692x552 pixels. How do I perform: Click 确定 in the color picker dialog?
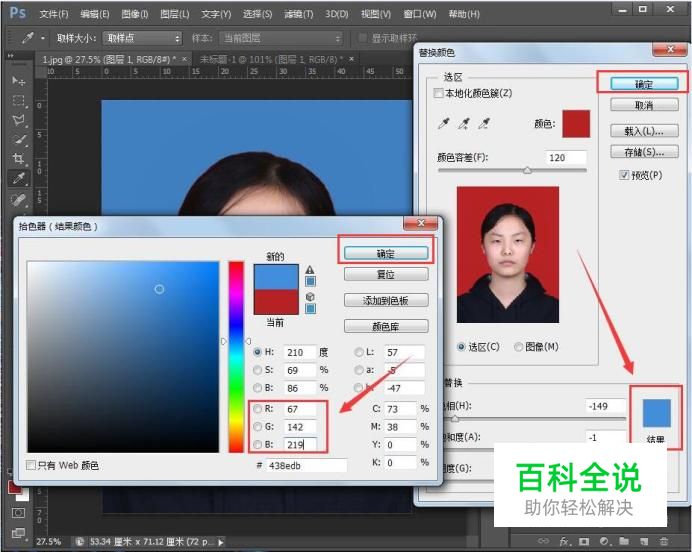386,253
